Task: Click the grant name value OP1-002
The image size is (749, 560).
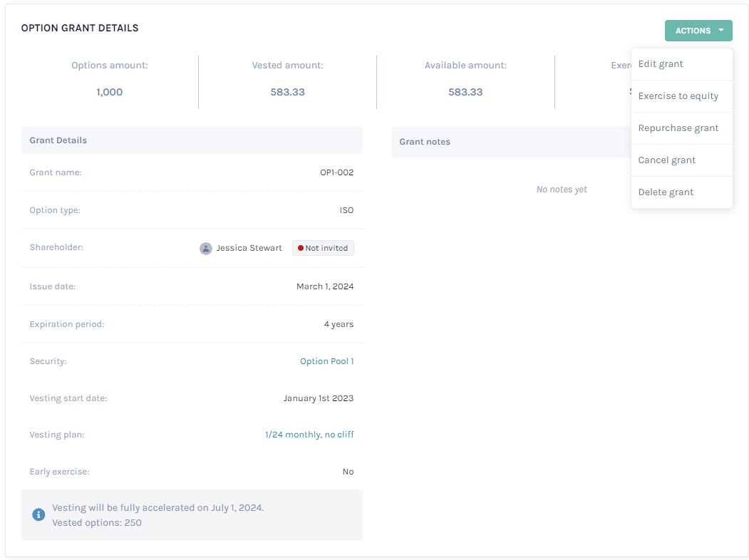Action: (x=337, y=172)
